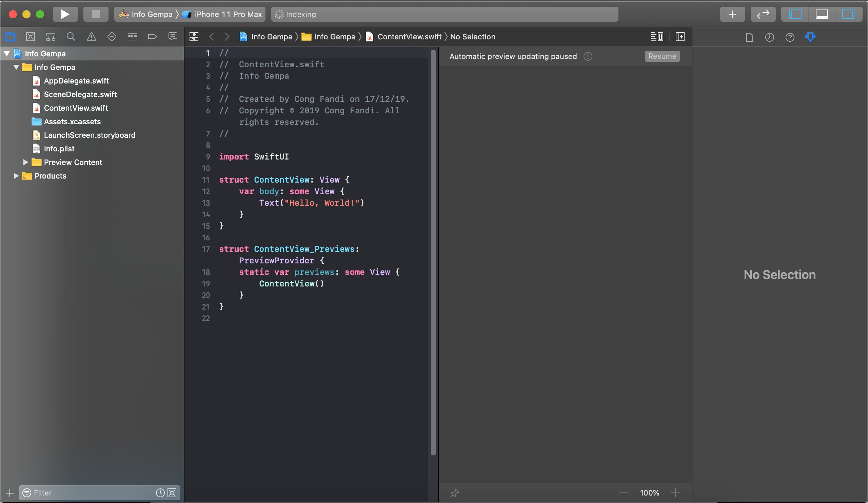868x503 pixels.
Task: Switch to the Issue navigator warning icon
Action: click(x=91, y=37)
